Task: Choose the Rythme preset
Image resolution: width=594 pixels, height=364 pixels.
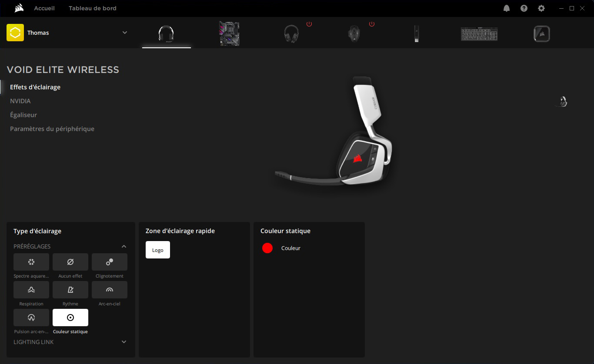Action: pos(70,290)
